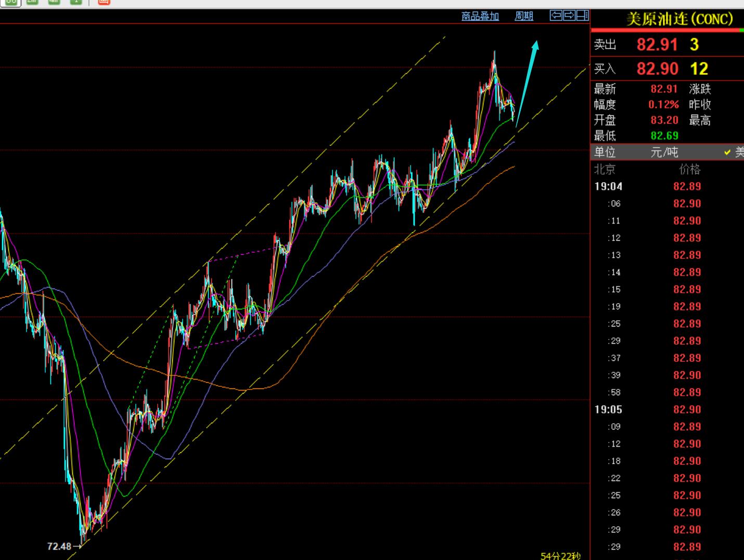The height and width of the screenshot is (560, 744).
Task: Select the :58 tick row
Action: 667,392
